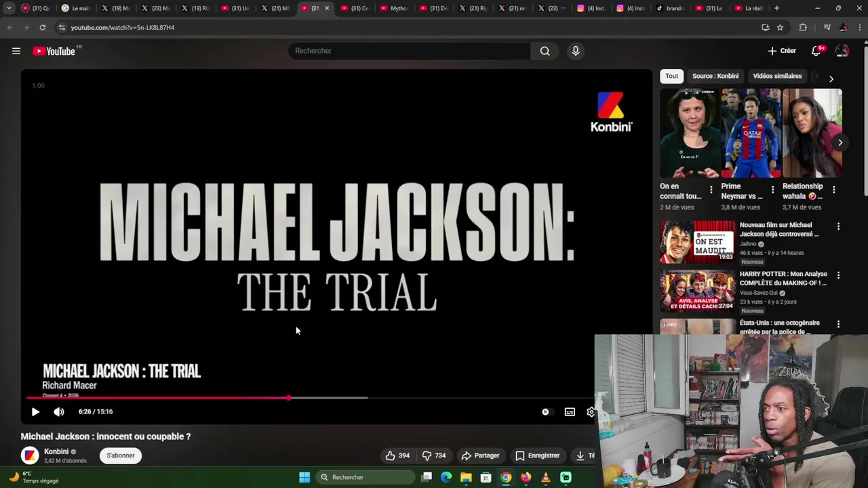Viewport: 868px width, 488px height.
Task: Dislike the video with thumbs down
Action: click(x=434, y=455)
